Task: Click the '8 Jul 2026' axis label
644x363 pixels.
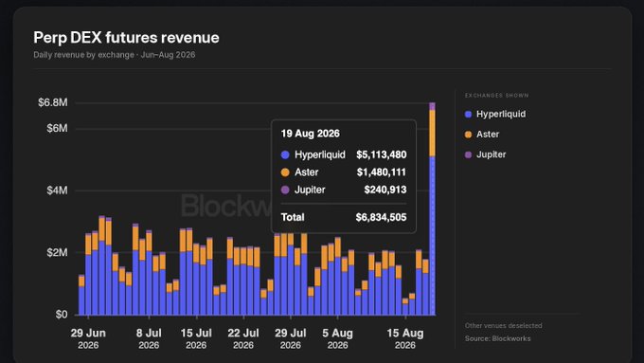Action: pos(149,338)
